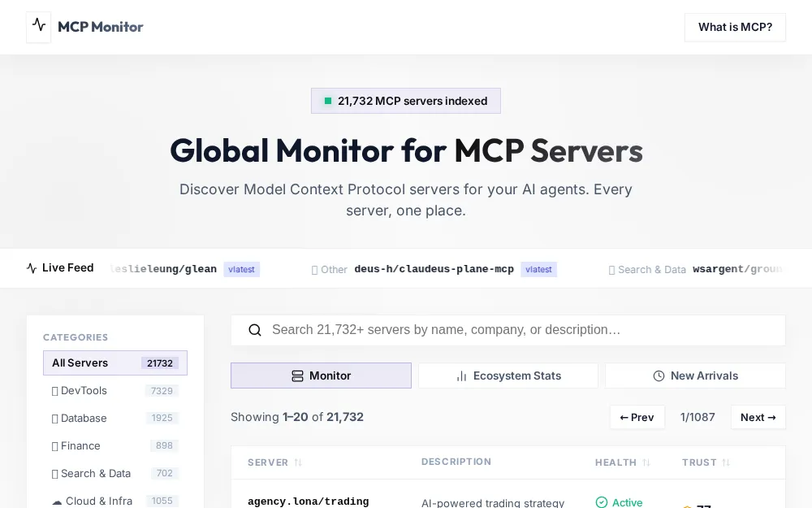Click the MCP Monitor pulse logo icon
The width and height of the screenshot is (812, 508).
point(38,27)
